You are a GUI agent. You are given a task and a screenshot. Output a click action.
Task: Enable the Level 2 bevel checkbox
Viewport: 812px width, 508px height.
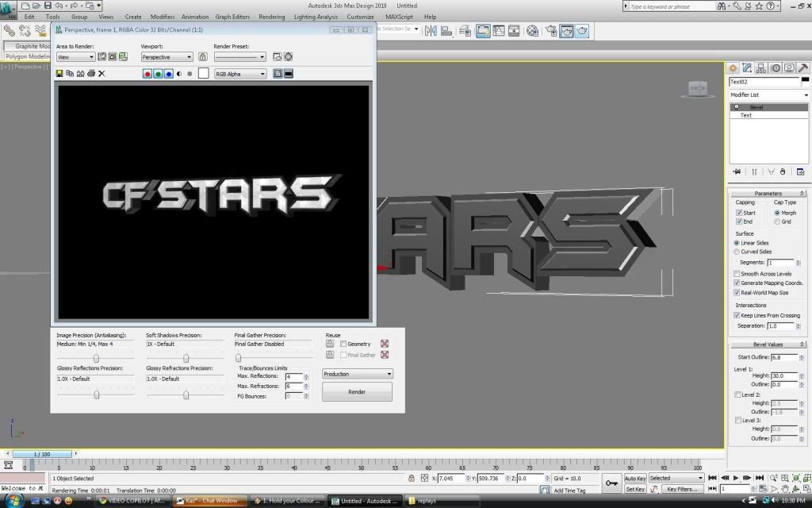pyautogui.click(x=739, y=394)
